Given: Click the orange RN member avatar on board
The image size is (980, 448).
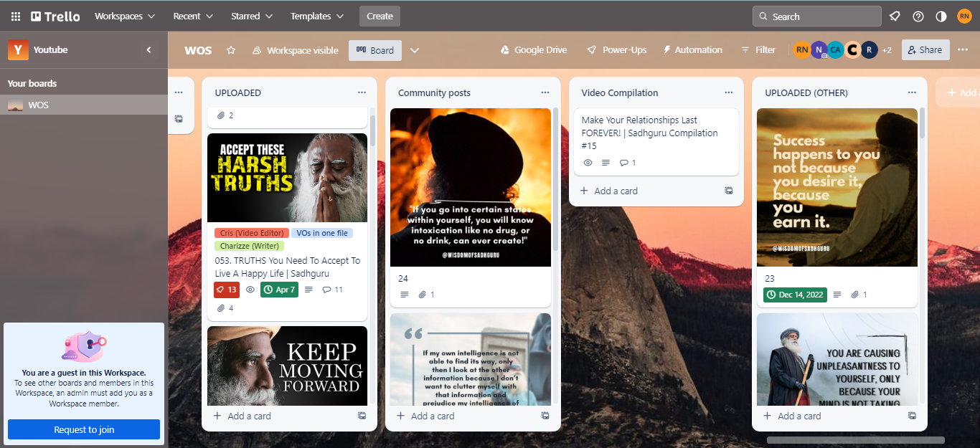Looking at the screenshot, I should [801, 50].
